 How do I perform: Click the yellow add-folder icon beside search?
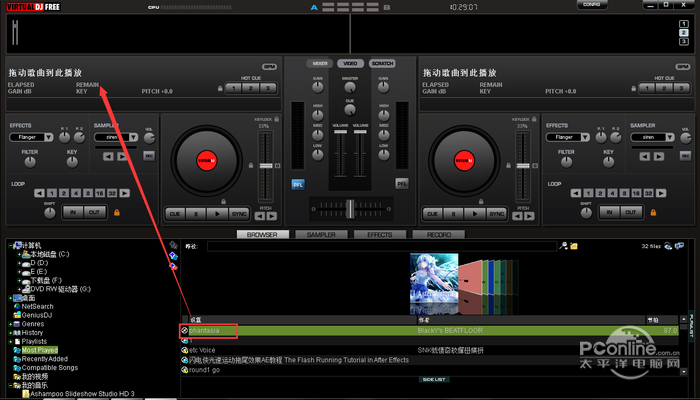574,246
